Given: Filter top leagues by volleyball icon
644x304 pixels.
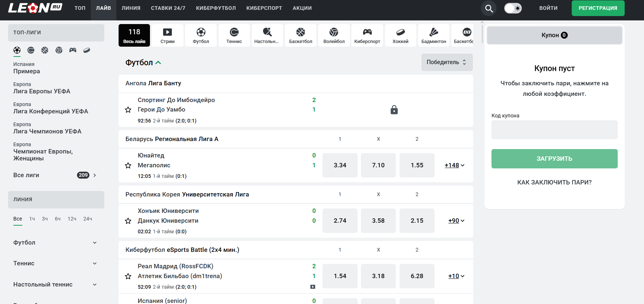Looking at the screenshot, I should tap(59, 50).
